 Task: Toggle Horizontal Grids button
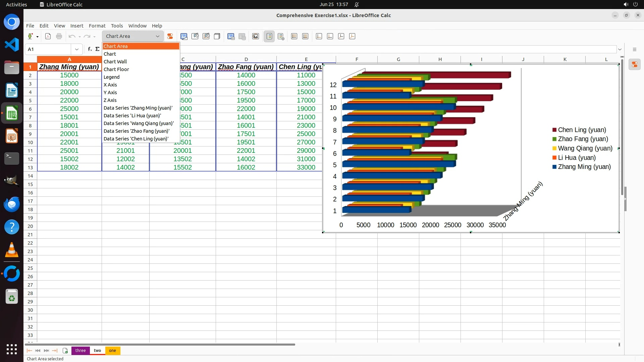(x=294, y=36)
